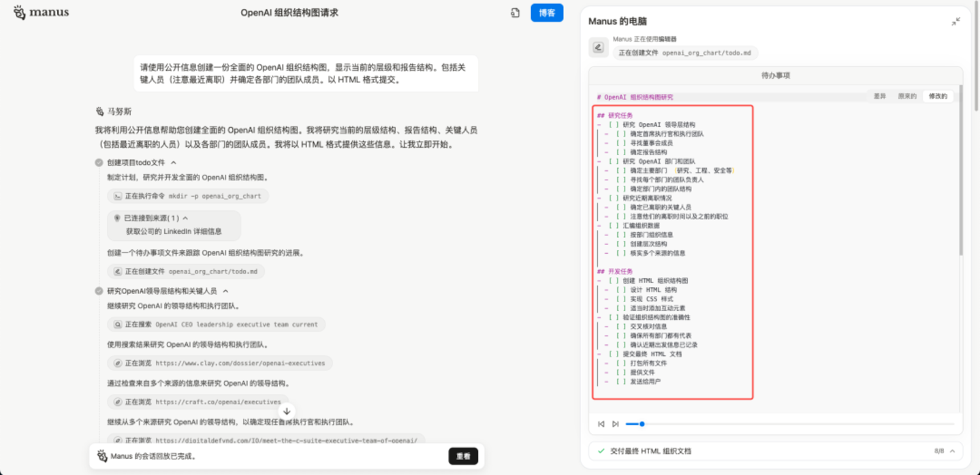Click the Manus logo at top left

tap(41, 12)
